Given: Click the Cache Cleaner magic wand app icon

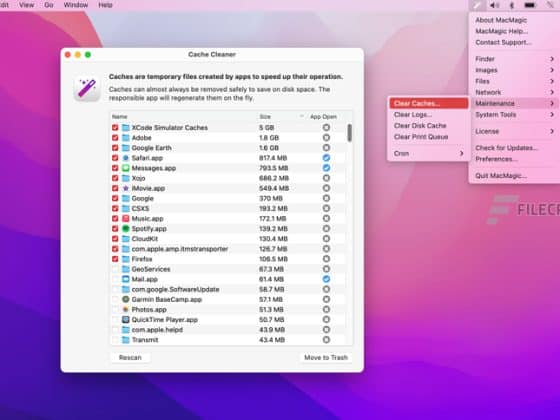Looking at the screenshot, I should (x=87, y=88).
